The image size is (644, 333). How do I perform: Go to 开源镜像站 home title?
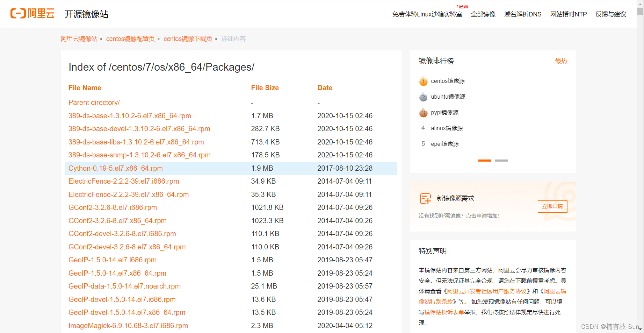point(86,14)
